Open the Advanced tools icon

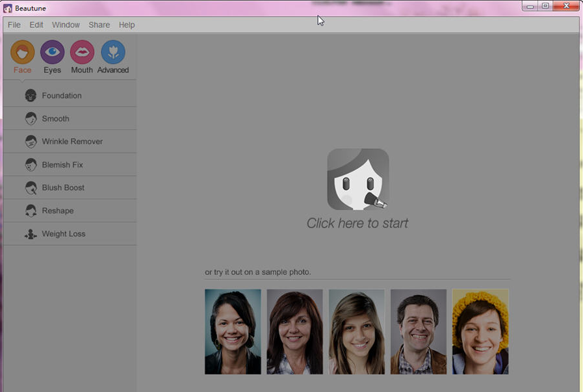tap(113, 53)
